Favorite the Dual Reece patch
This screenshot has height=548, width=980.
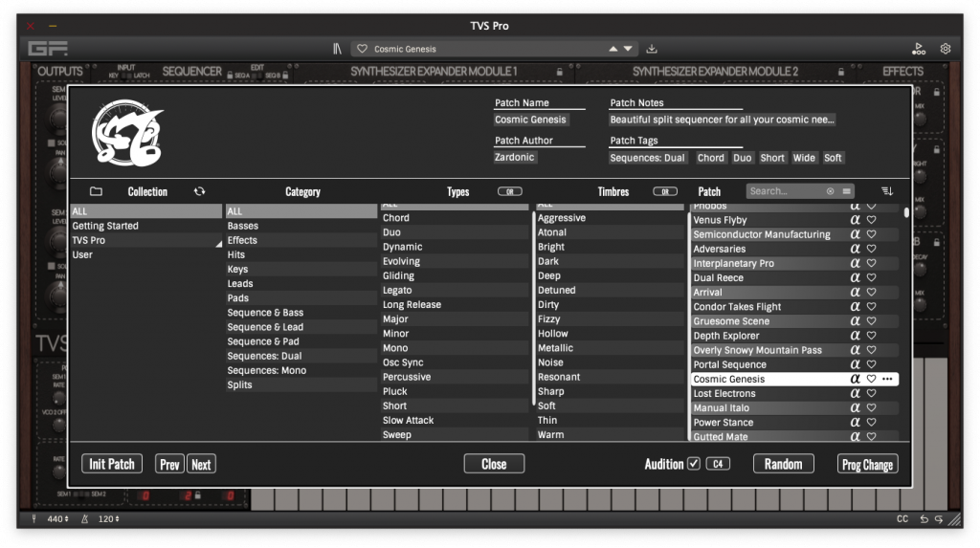pos(871,277)
